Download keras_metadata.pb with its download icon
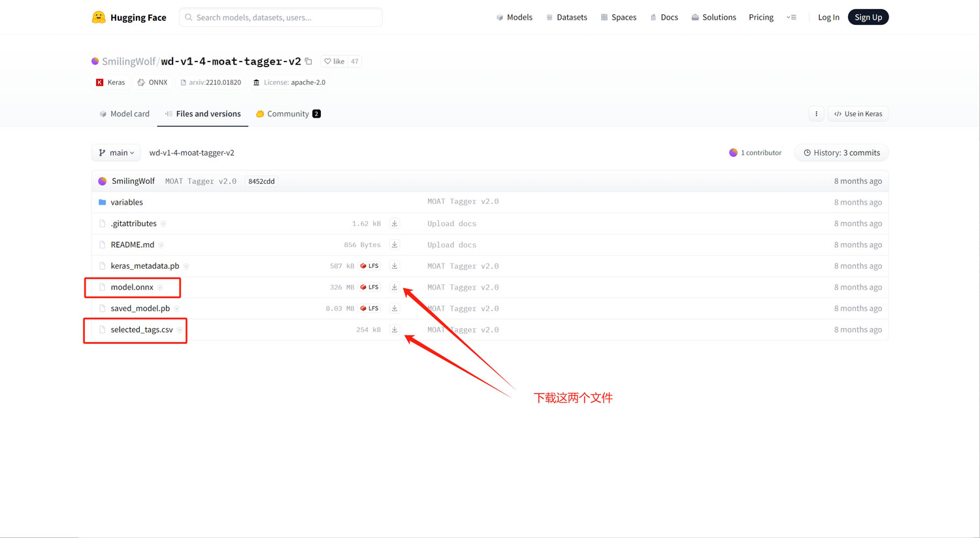 pyautogui.click(x=395, y=266)
